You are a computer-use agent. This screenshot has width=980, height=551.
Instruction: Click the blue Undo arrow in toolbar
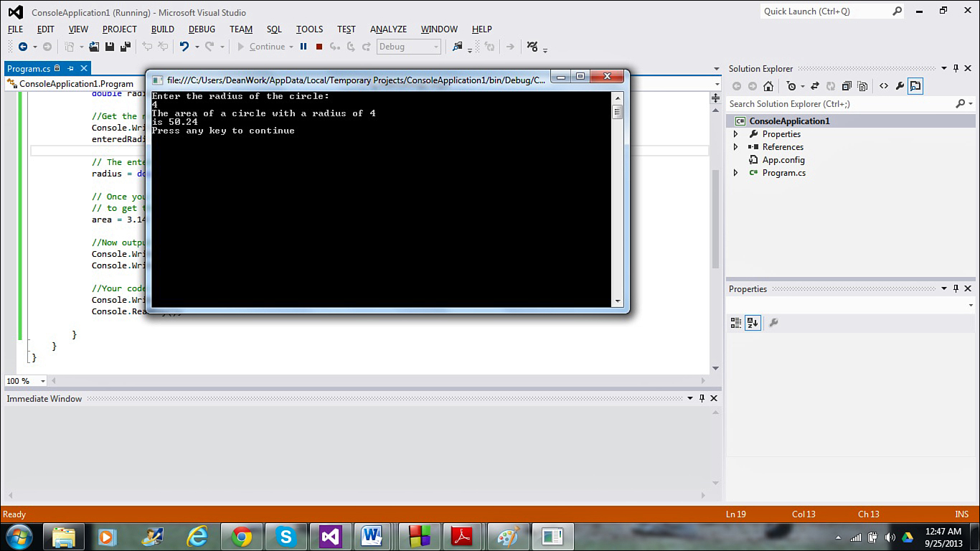pos(184,47)
